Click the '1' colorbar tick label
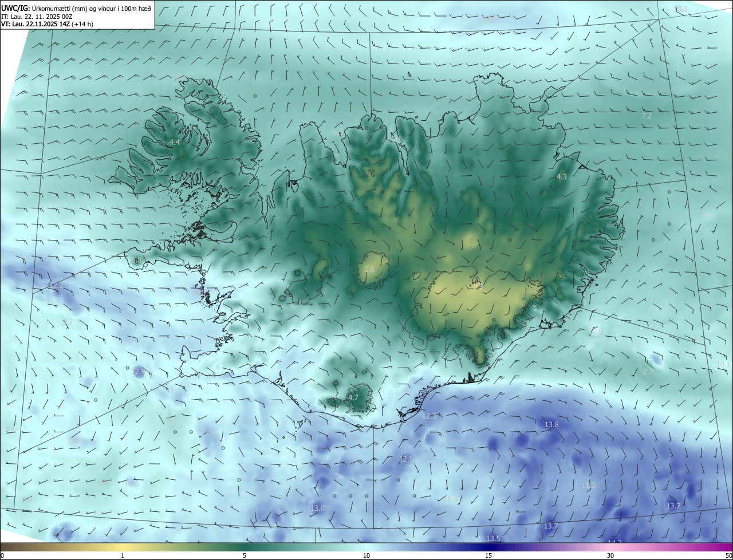 click(x=123, y=555)
